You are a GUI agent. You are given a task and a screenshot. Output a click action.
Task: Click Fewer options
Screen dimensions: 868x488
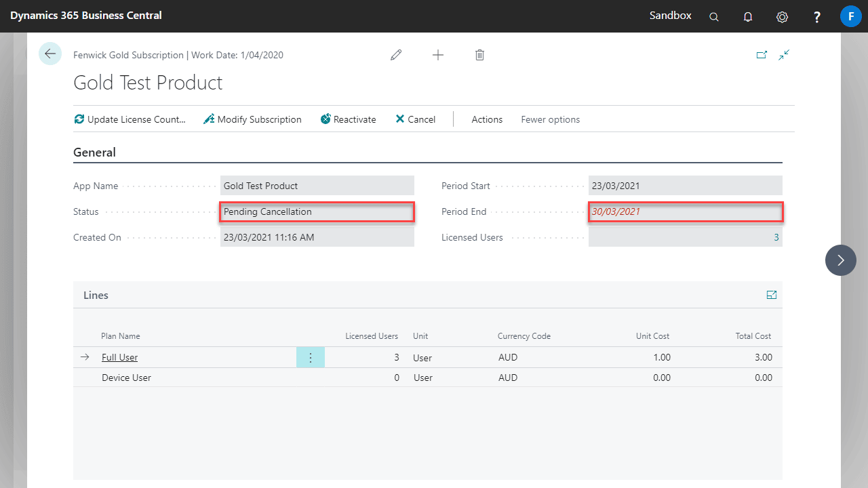[x=550, y=119]
